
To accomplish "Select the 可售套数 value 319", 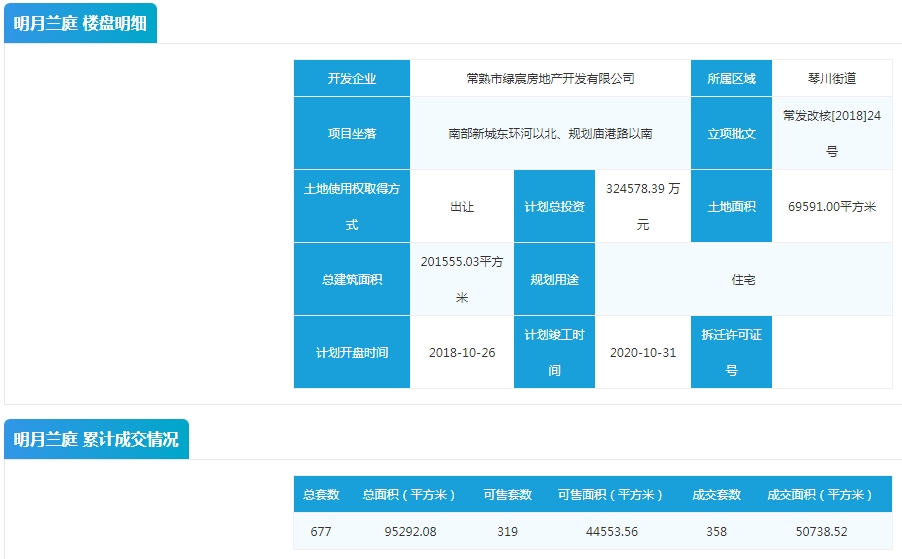I will 507,532.
